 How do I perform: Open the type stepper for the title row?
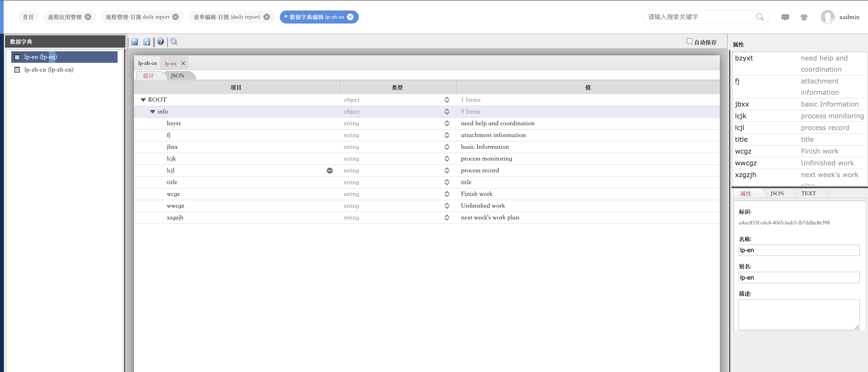(447, 182)
